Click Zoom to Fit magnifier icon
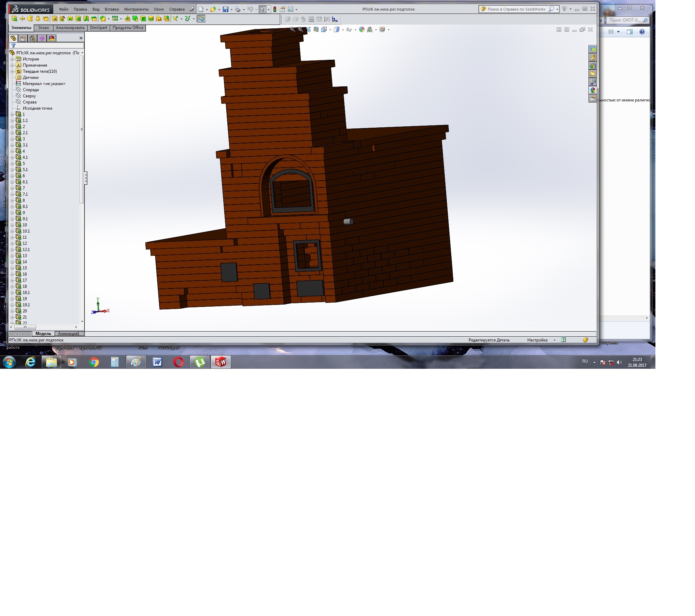The height and width of the screenshot is (616, 695). coord(293,30)
